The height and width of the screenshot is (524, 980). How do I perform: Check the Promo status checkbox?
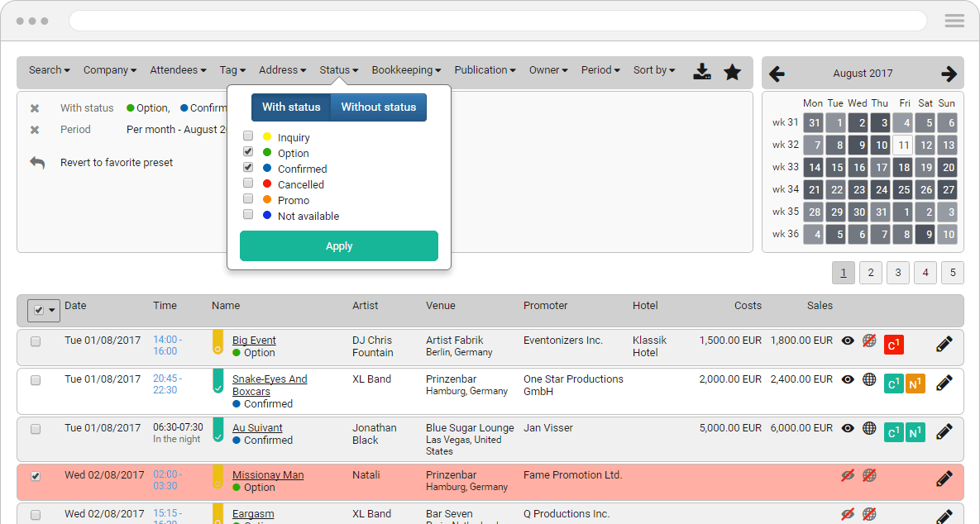click(x=248, y=198)
